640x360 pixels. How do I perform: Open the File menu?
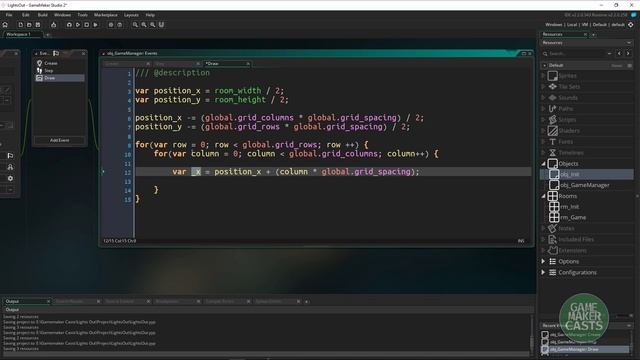pos(9,15)
